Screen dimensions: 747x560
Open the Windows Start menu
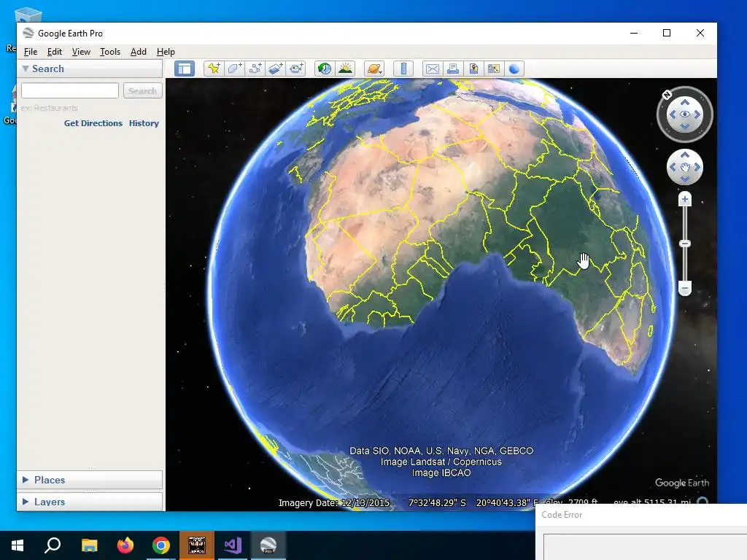point(18,545)
